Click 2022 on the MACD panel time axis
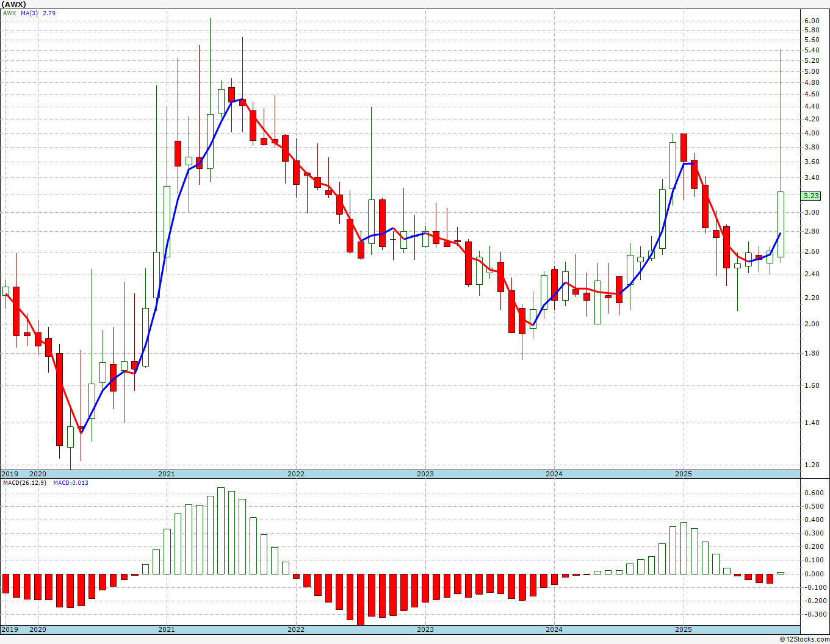830x644 pixels. coord(295,629)
